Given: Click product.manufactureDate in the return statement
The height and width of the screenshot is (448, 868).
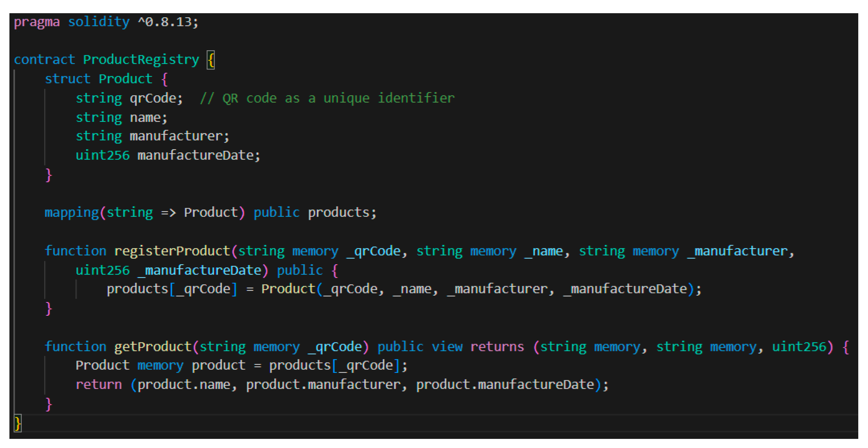Looking at the screenshot, I should click(504, 385).
